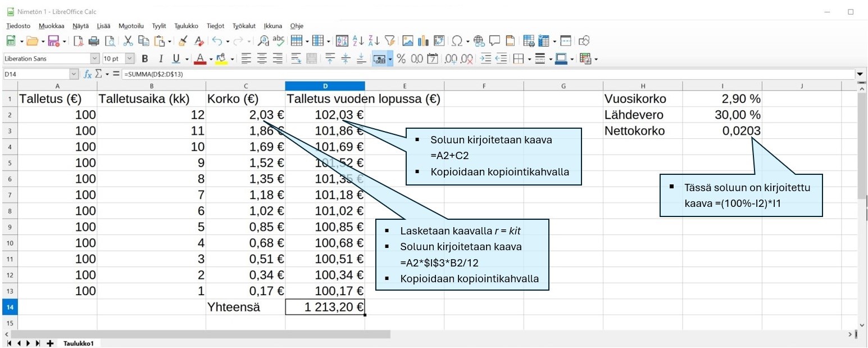Click the Print icon
This screenshot has height=348, width=868.
(x=94, y=41)
